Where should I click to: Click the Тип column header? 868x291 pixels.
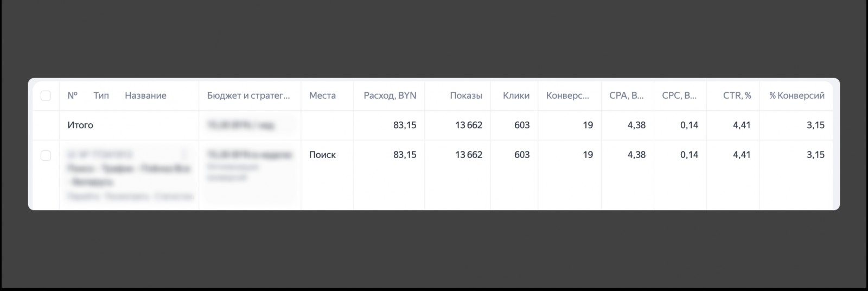pos(101,96)
